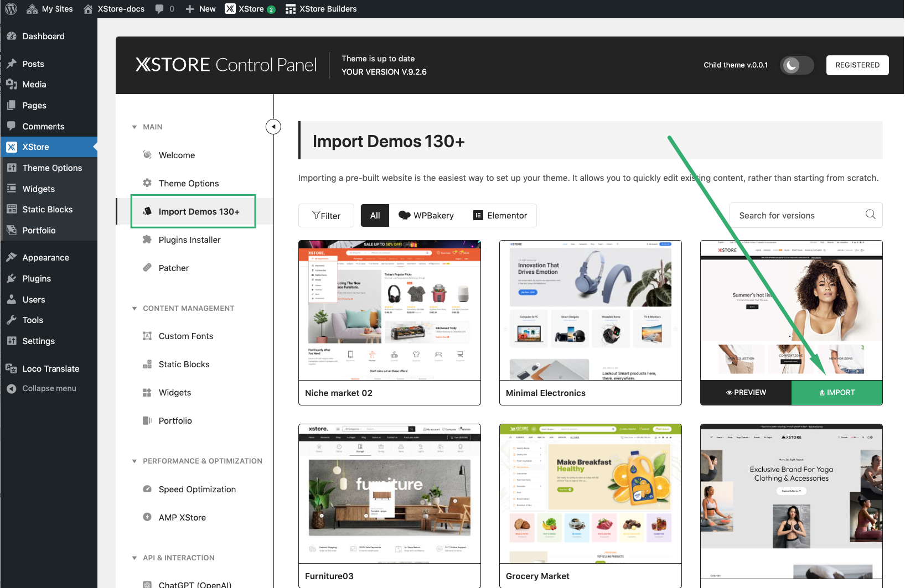Click the Search for versions field
Screen dimensions: 905x588
[806, 216]
